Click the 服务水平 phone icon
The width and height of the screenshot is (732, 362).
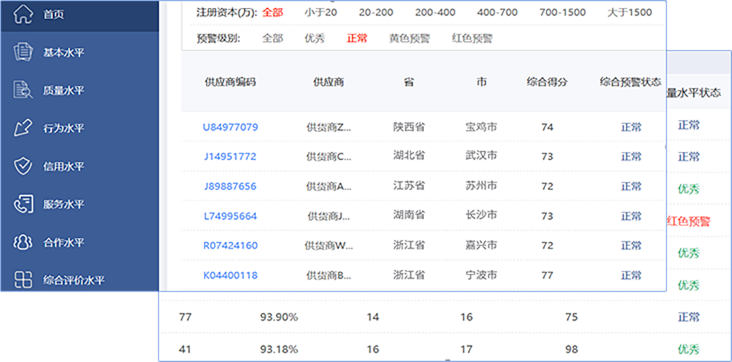(x=23, y=204)
